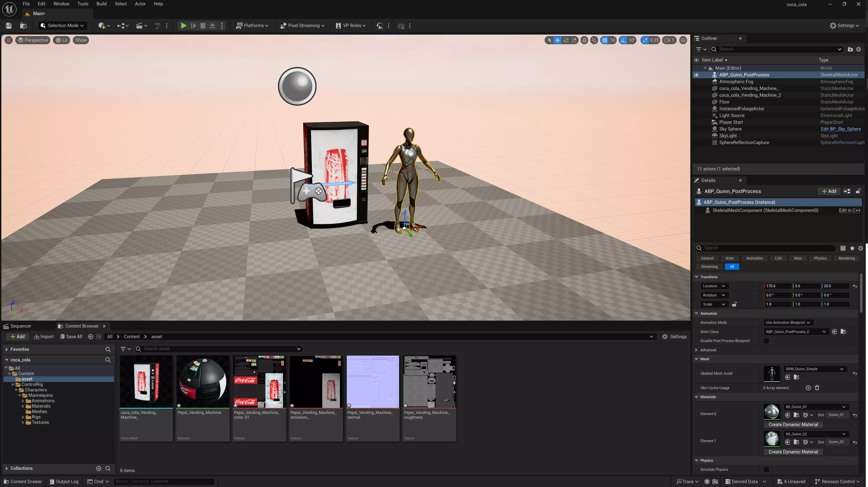Click Output Log in status bar
The height and width of the screenshot is (487, 868).
tap(64, 481)
